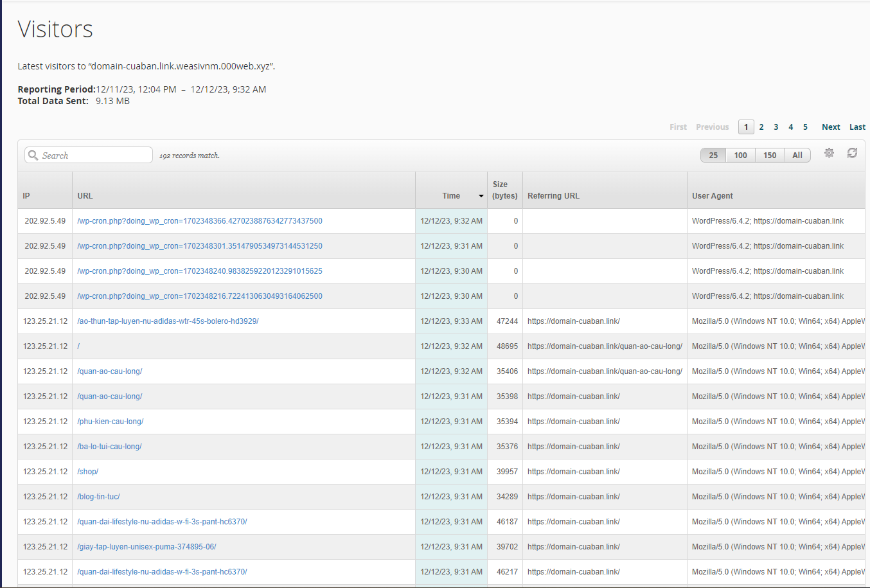The image size is (870, 588).
Task: Go to page 4 of results
Action: click(x=791, y=127)
